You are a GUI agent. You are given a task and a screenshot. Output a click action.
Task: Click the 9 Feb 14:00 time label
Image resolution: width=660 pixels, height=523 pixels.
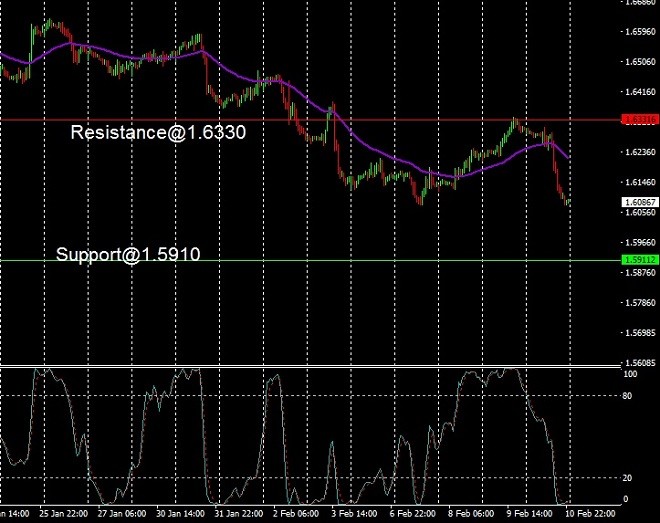[x=530, y=514]
